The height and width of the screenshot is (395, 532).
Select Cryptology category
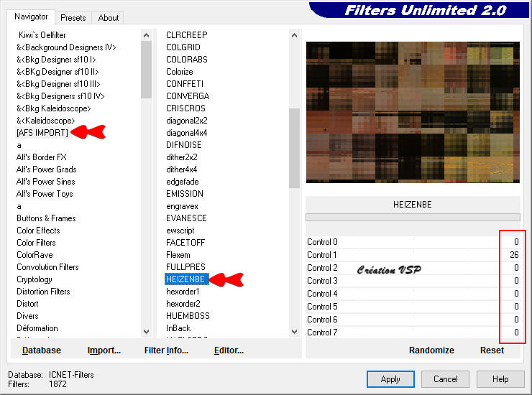click(35, 279)
